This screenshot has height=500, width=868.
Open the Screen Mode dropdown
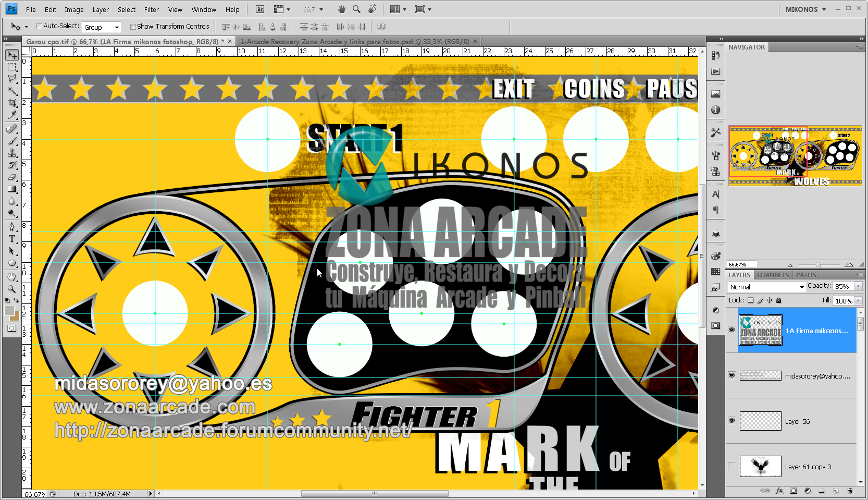click(x=423, y=9)
